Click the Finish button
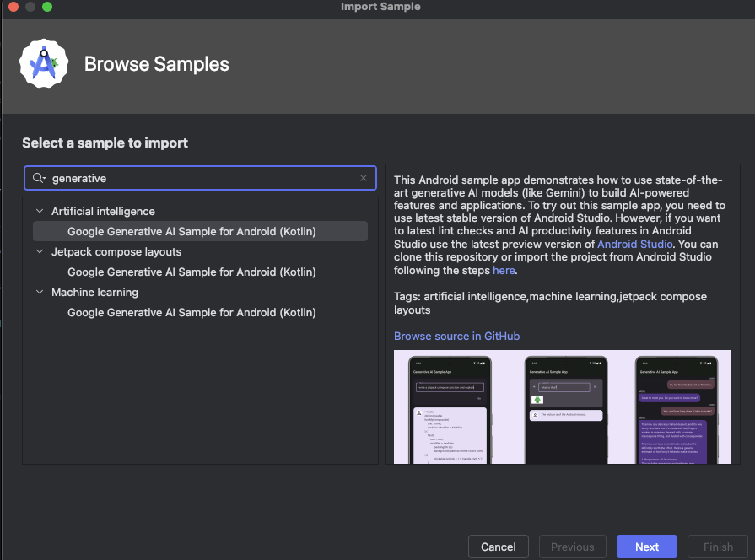The width and height of the screenshot is (755, 560). pyautogui.click(x=718, y=547)
